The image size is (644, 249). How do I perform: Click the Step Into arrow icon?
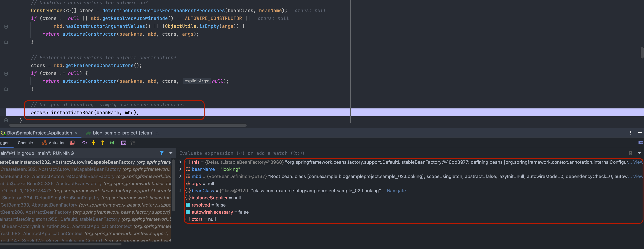[93, 143]
